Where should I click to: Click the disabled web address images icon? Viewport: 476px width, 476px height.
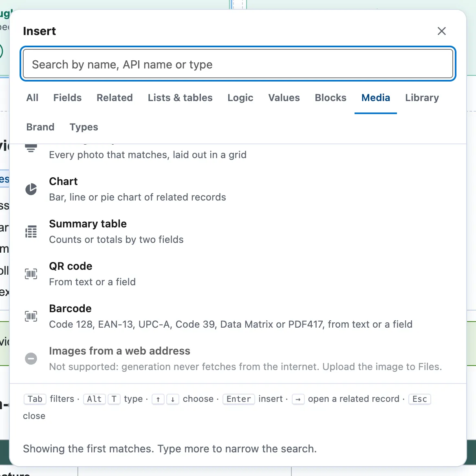[31, 359]
